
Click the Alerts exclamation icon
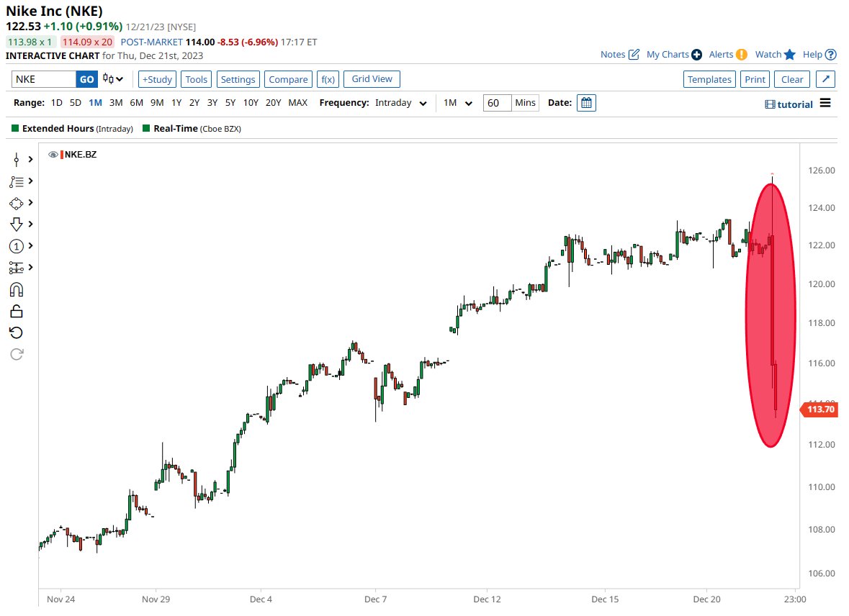click(742, 55)
